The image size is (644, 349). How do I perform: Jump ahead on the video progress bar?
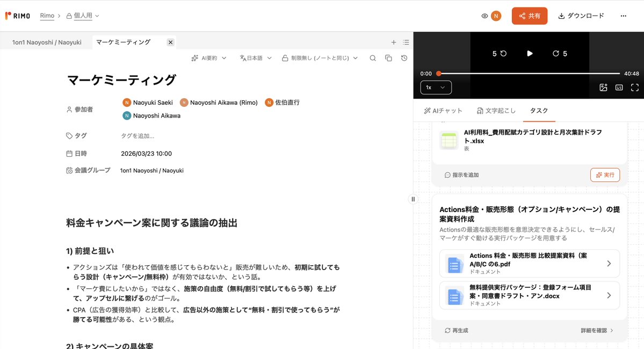tap(537, 73)
